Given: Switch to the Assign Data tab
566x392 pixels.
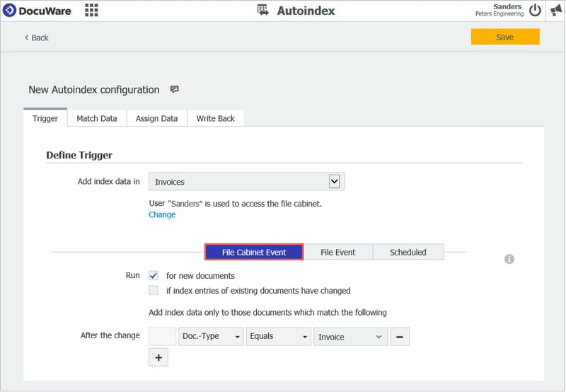Looking at the screenshot, I should 156,118.
